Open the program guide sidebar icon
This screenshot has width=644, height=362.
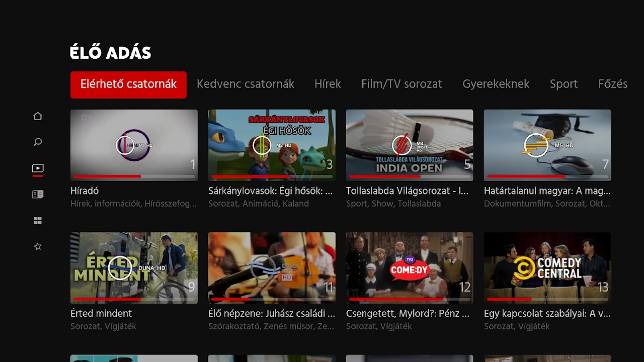(38, 195)
